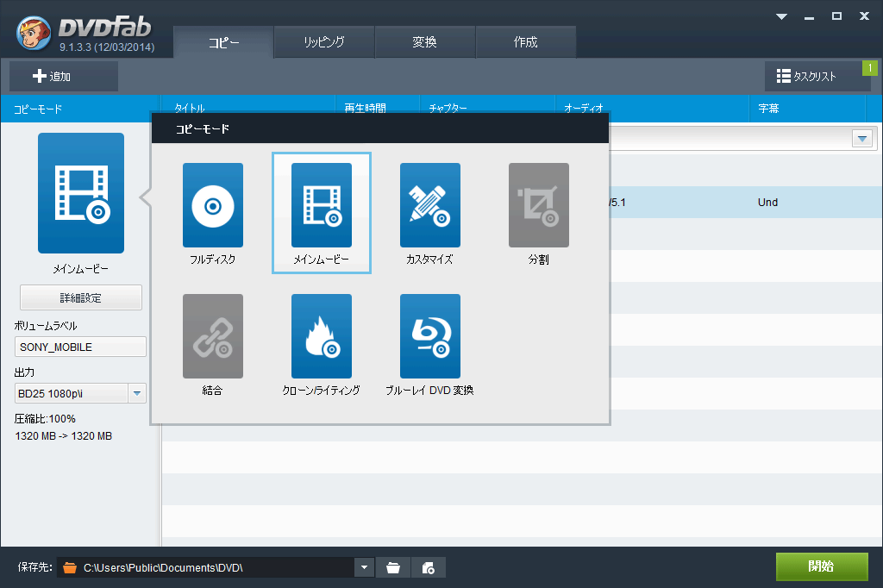Select the ブルーレイ DVD 変換 mode

pyautogui.click(x=430, y=336)
